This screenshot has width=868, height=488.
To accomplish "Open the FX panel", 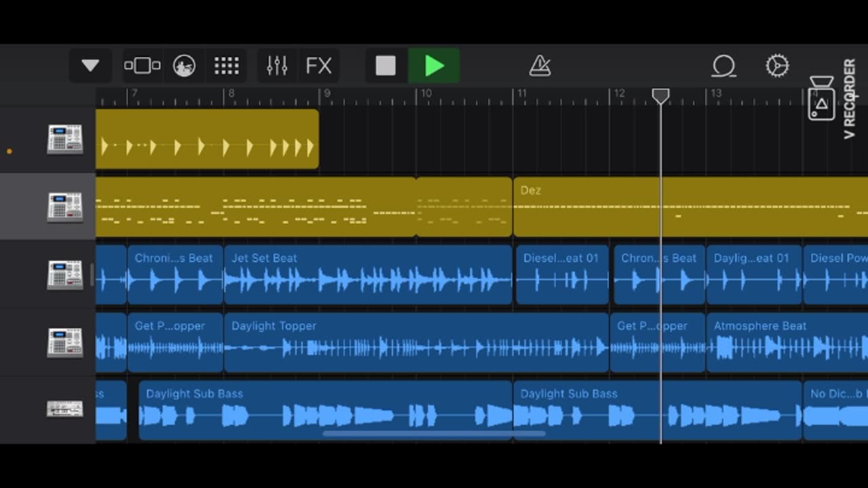I will pos(319,66).
